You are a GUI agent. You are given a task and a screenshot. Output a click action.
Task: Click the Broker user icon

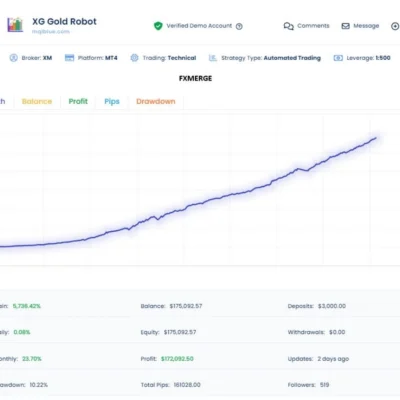tap(14, 58)
